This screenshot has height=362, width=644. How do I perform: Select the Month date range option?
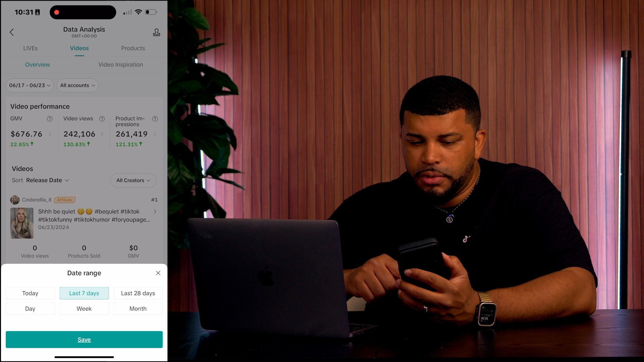click(x=138, y=308)
